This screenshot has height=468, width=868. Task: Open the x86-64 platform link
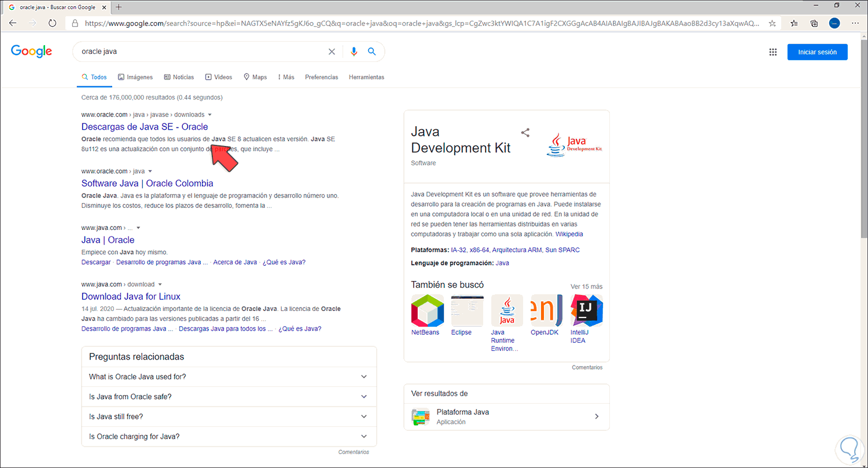pos(479,250)
